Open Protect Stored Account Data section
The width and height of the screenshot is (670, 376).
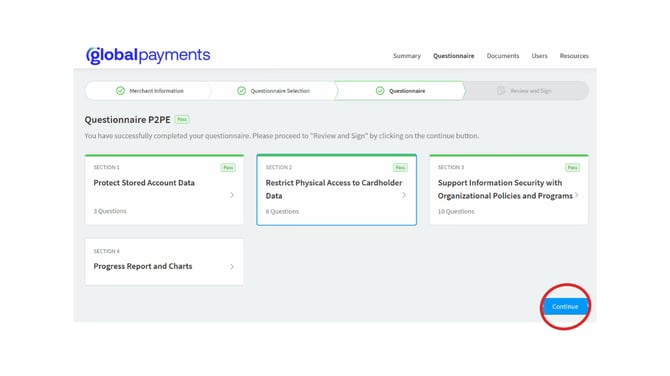coord(165,189)
